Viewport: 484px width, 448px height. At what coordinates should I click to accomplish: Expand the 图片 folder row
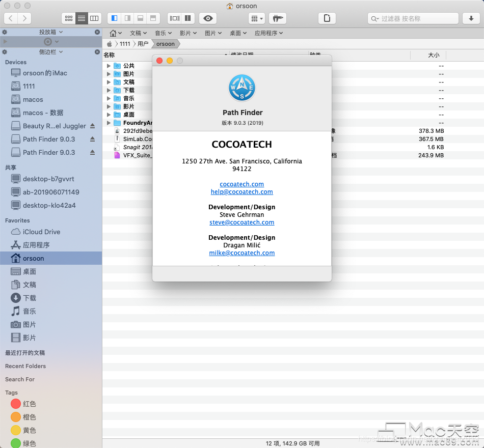[109, 74]
